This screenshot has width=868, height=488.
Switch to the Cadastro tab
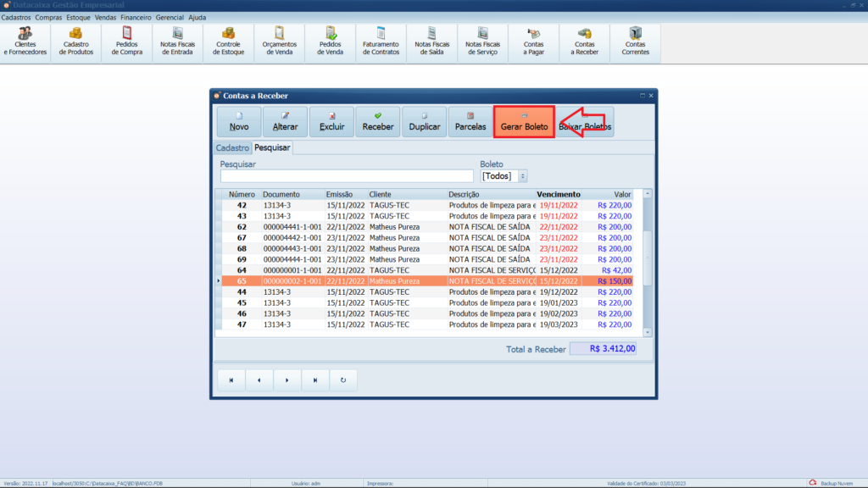[232, 147]
